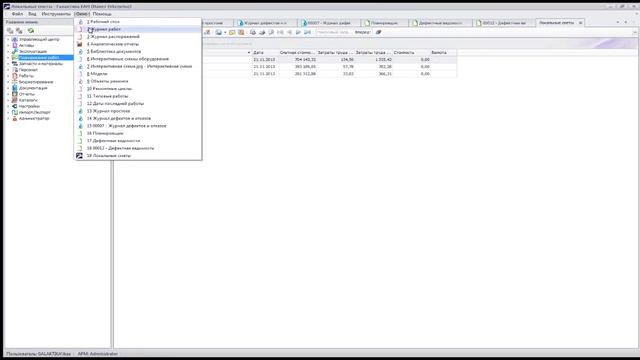Click AFM: Administrator in the status bar
Screen dimensions: 640x360
(98, 354)
